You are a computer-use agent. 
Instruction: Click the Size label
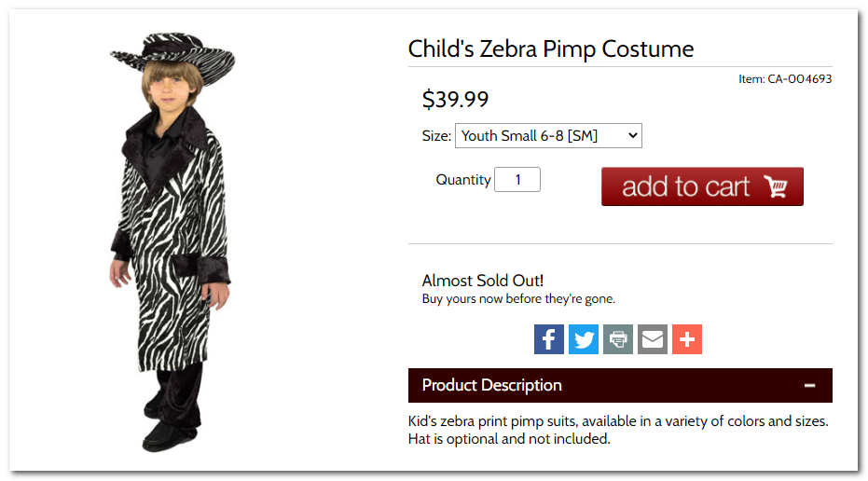(435, 136)
